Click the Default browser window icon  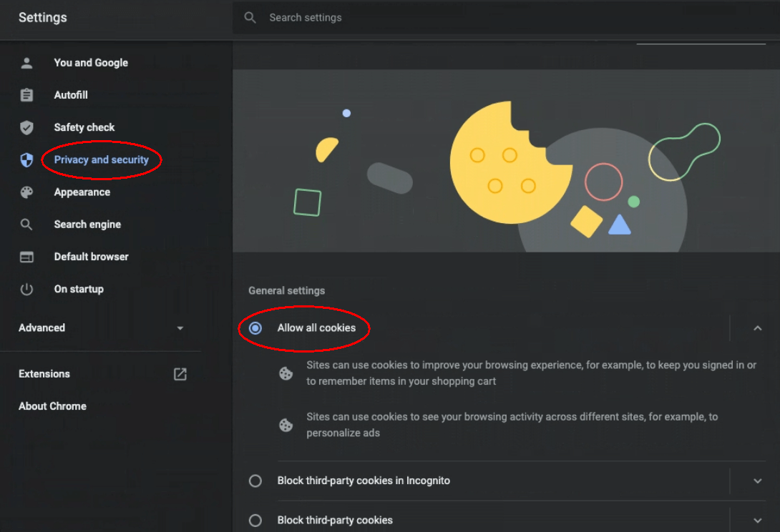coord(27,257)
